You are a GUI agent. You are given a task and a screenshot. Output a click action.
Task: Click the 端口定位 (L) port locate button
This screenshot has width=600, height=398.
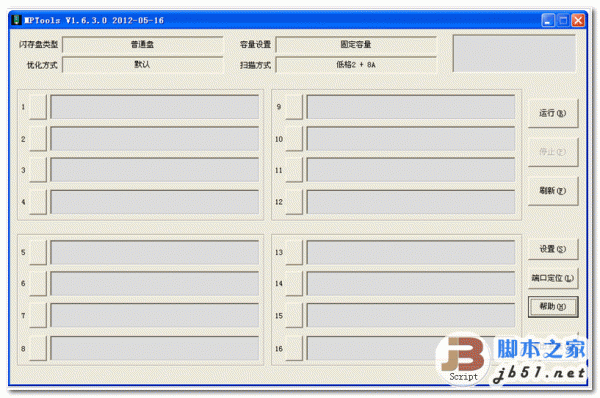553,278
